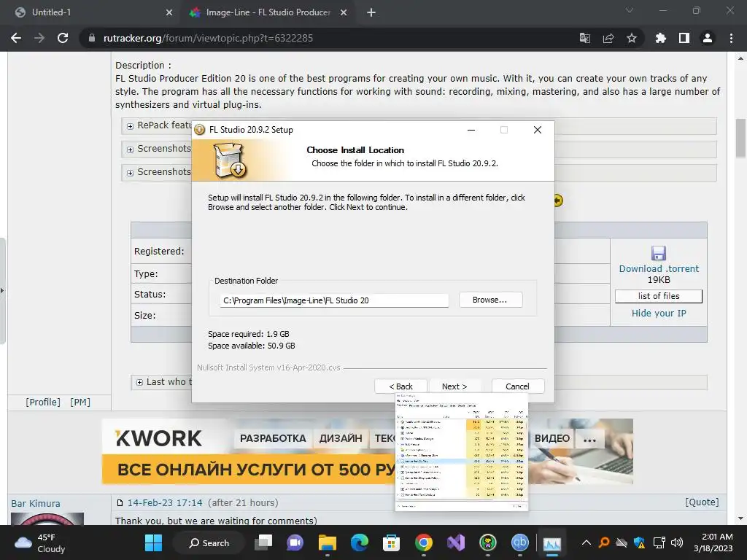Click Back in FL Studio Setup

(x=400, y=386)
